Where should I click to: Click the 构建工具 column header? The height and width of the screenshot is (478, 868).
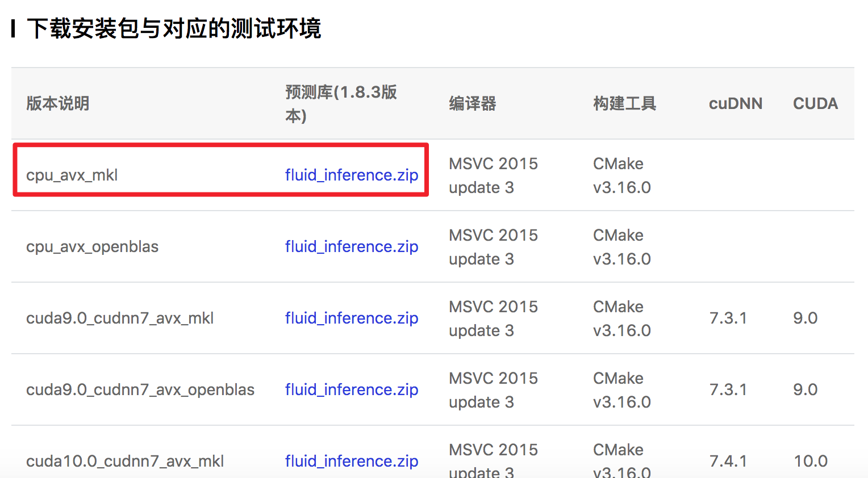pyautogui.click(x=624, y=104)
